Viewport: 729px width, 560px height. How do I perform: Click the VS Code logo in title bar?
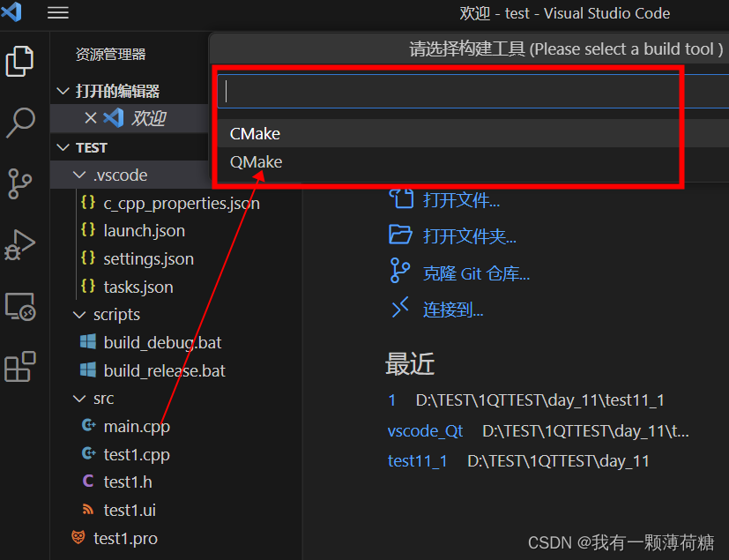click(11, 11)
